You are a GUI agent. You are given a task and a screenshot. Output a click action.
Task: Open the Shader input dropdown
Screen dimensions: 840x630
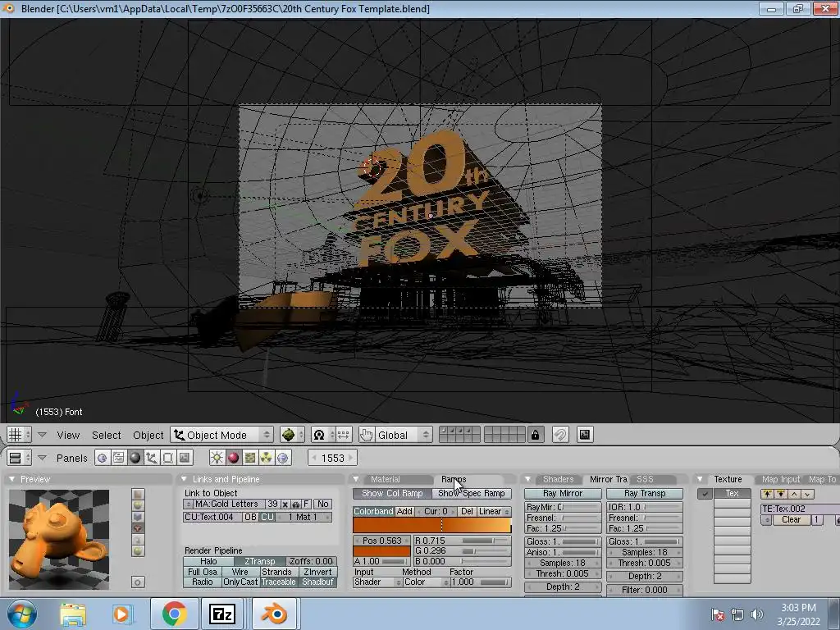coord(377,582)
